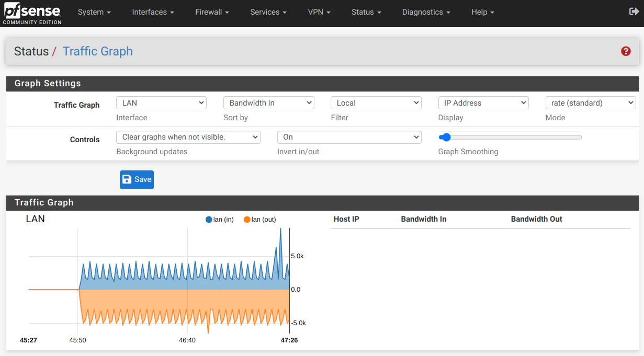Expand the Display IP Address dropdown
This screenshot has height=356, width=644.
tap(483, 103)
